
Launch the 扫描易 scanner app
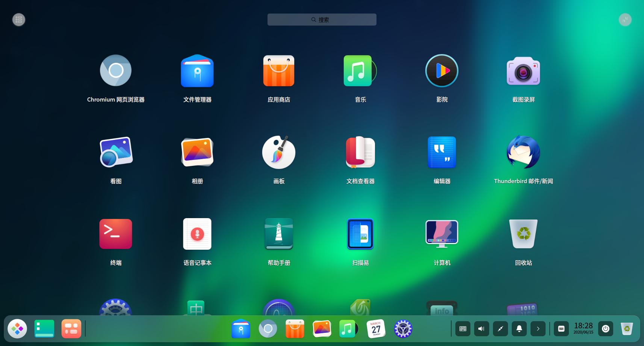[x=360, y=234]
